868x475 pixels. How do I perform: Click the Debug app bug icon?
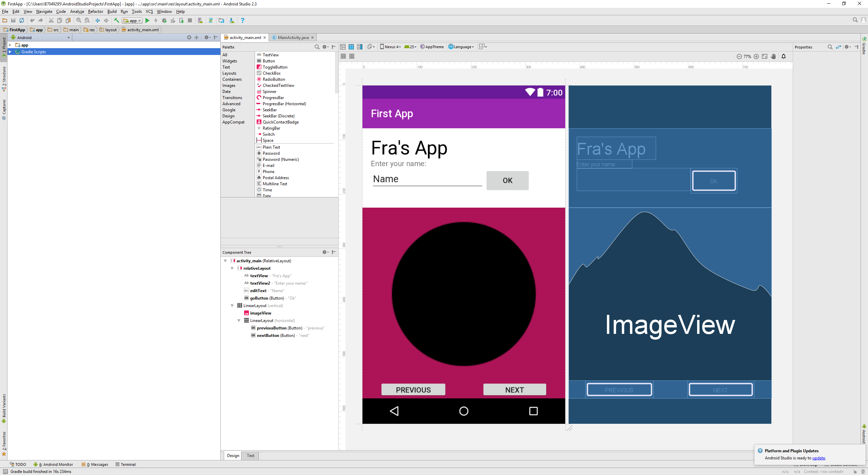[164, 21]
